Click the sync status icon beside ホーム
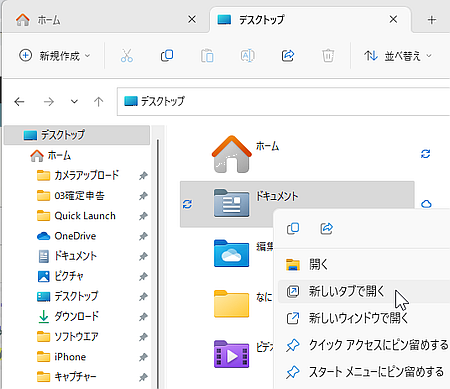This screenshot has height=389, width=450. [425, 154]
